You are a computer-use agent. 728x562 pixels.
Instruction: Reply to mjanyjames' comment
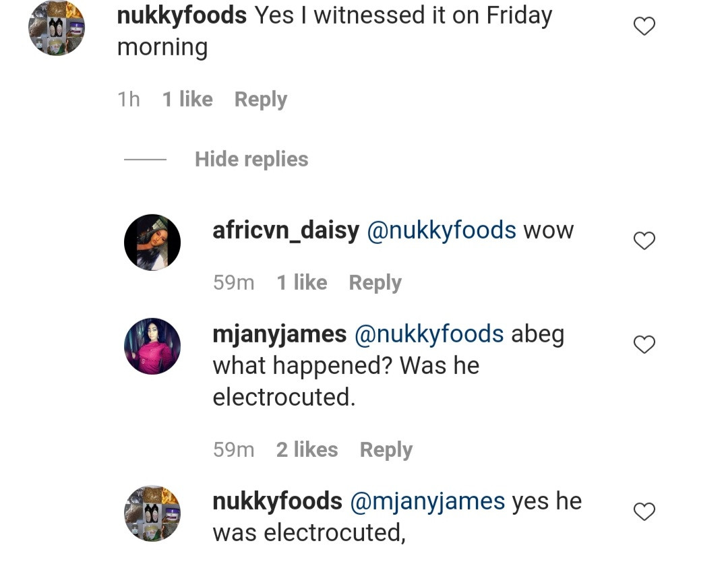coord(386,450)
